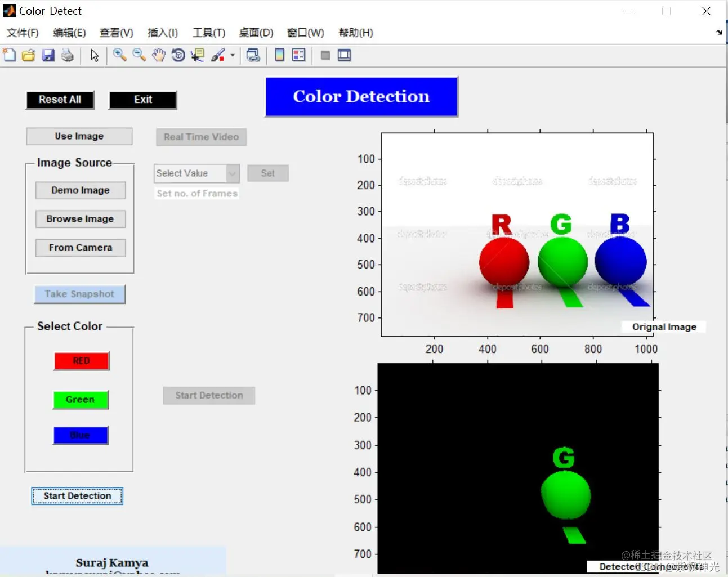Click the Take Snapshot button
Viewport: 728px width, 577px height.
(79, 294)
